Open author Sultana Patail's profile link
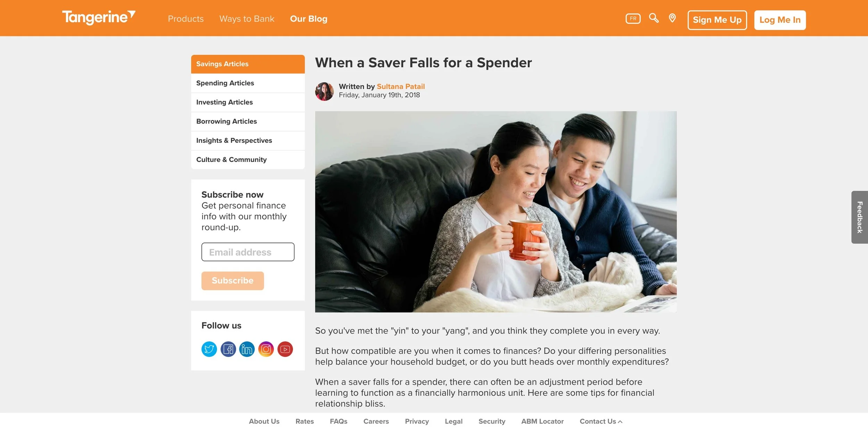The height and width of the screenshot is (434, 868). click(401, 87)
